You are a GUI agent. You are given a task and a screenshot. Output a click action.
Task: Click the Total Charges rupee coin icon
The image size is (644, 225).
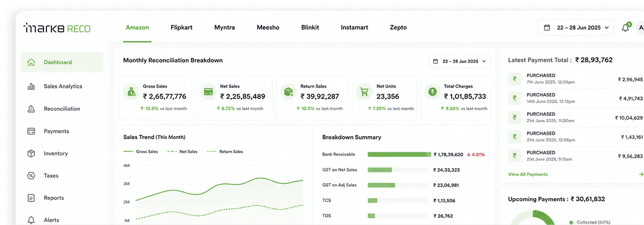433,92
